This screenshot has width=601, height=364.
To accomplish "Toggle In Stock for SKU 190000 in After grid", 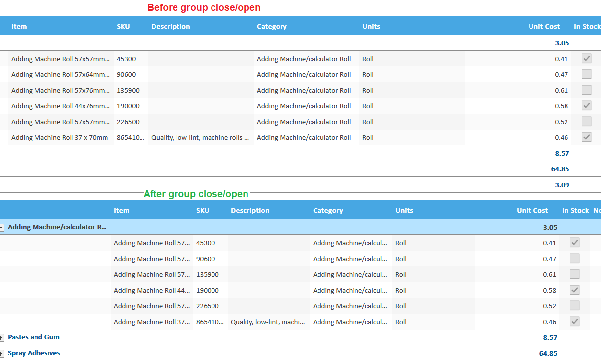I will tap(574, 290).
